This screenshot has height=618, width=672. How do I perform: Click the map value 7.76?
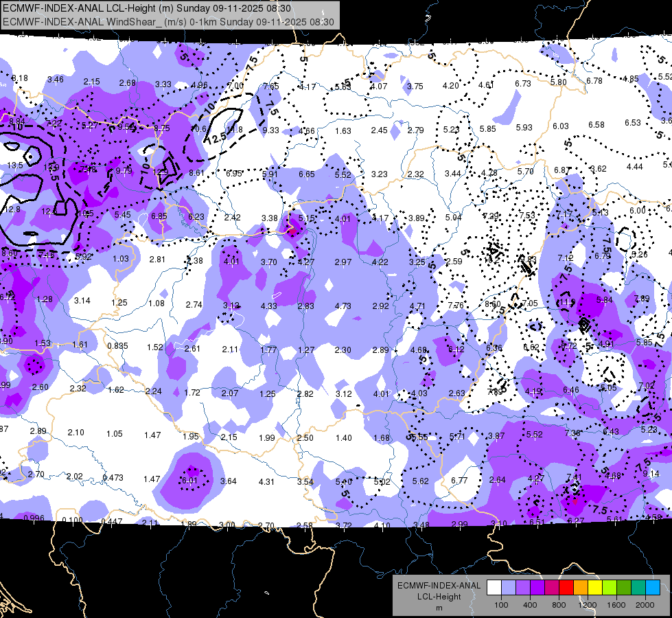tap(456, 306)
